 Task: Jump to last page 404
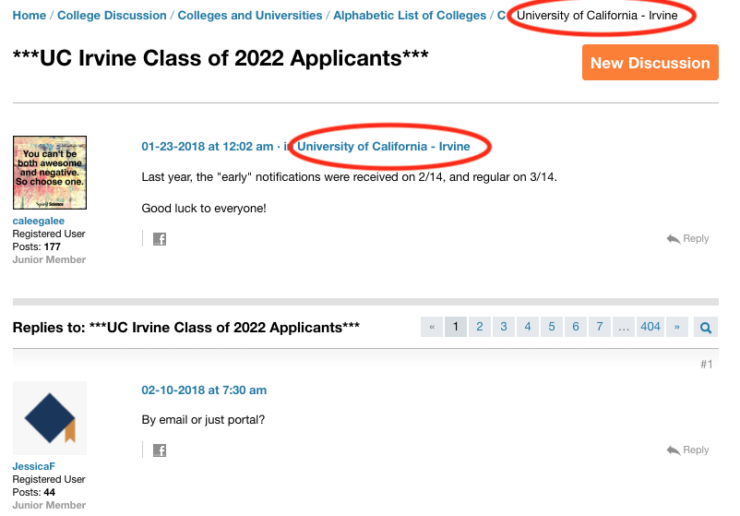pyautogui.click(x=650, y=327)
